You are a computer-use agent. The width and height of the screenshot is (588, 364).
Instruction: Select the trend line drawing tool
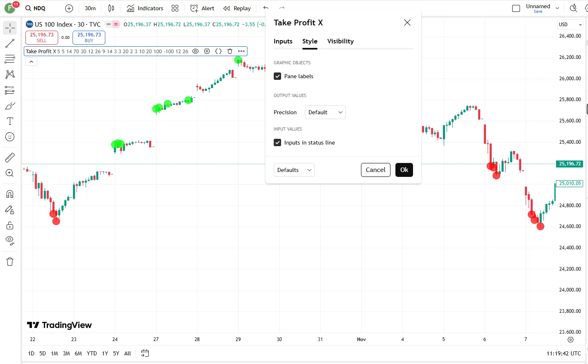coord(10,43)
